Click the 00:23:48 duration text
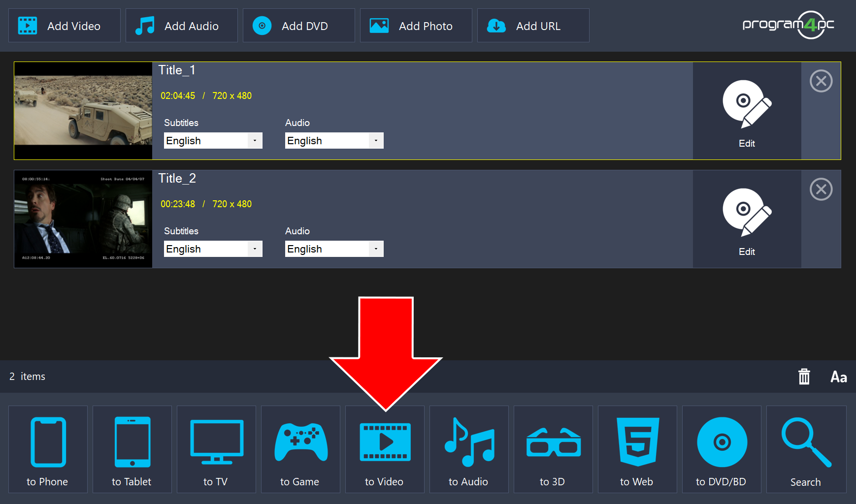856x504 pixels. click(178, 204)
